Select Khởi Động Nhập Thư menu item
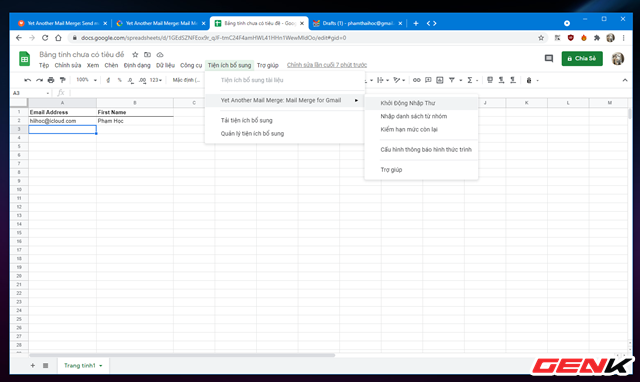 coord(421,103)
